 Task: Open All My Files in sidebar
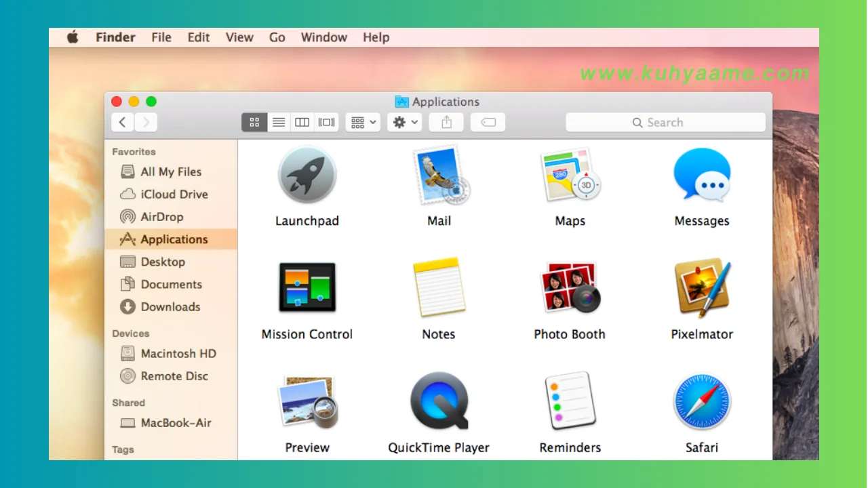(171, 171)
